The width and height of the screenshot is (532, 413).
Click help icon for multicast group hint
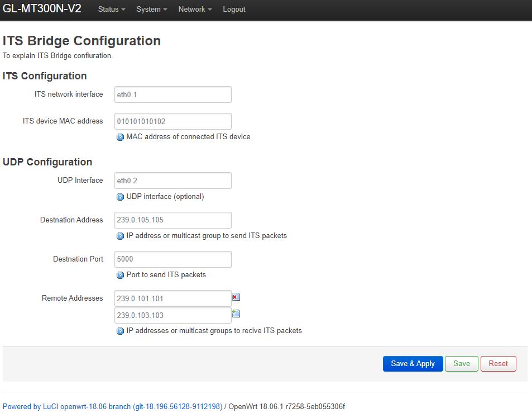tap(120, 236)
